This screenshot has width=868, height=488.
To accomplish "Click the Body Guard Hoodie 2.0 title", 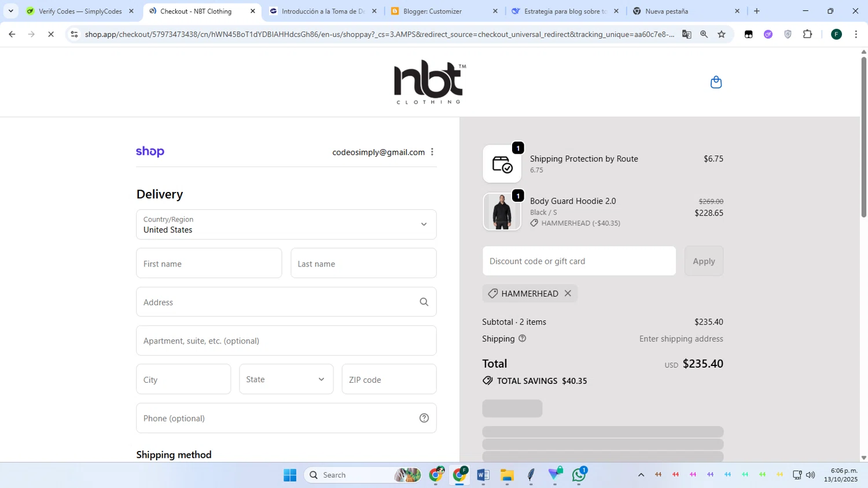I will coord(573,201).
